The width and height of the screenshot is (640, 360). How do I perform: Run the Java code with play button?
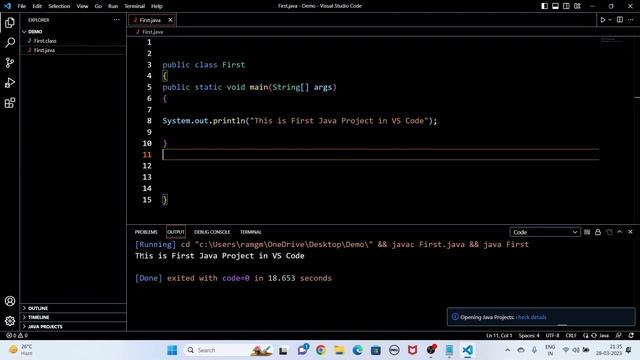coord(602,20)
